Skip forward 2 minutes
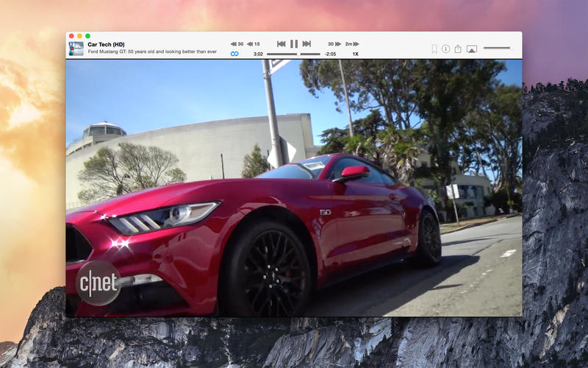The width and height of the screenshot is (588, 368). click(x=352, y=44)
